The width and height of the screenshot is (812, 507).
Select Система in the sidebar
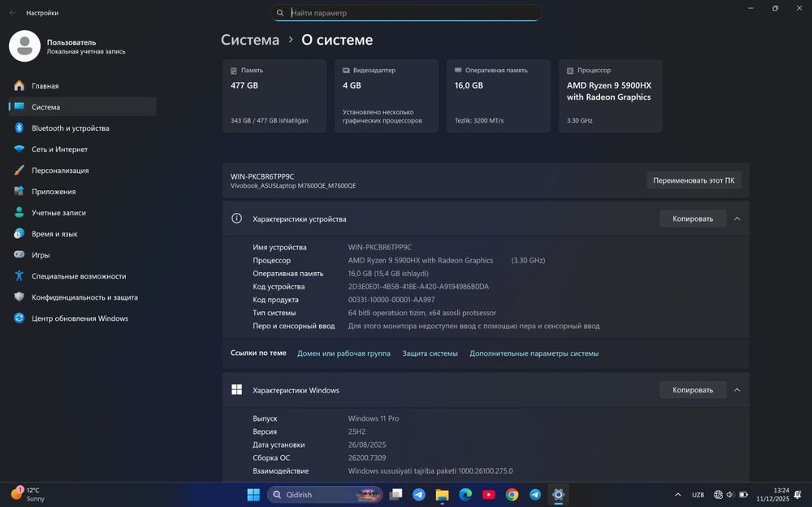[83, 106]
